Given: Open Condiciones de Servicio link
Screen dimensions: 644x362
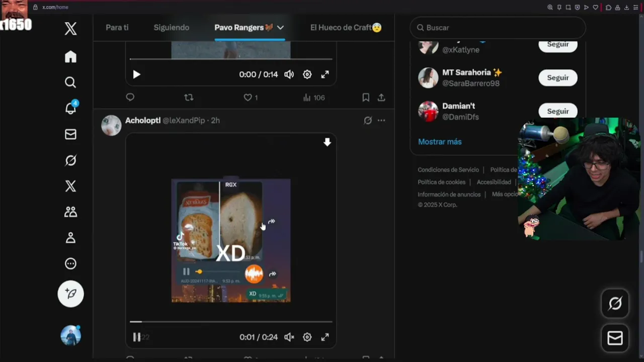Looking at the screenshot, I should tap(448, 170).
